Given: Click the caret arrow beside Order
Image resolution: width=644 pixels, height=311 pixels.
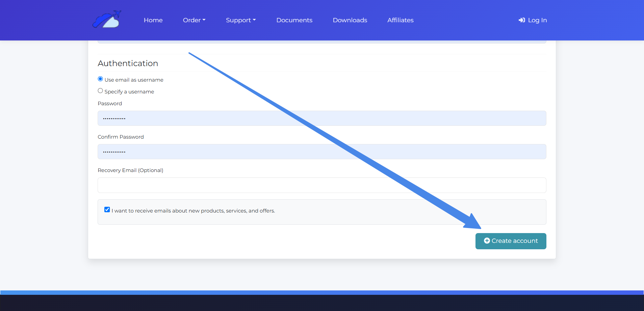Looking at the screenshot, I should point(204,20).
